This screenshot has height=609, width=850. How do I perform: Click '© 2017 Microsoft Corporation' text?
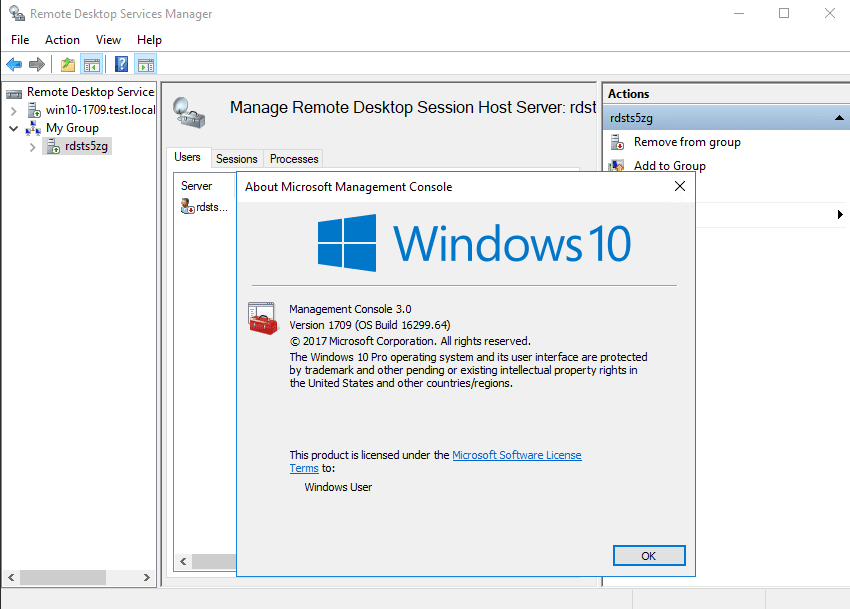point(362,341)
